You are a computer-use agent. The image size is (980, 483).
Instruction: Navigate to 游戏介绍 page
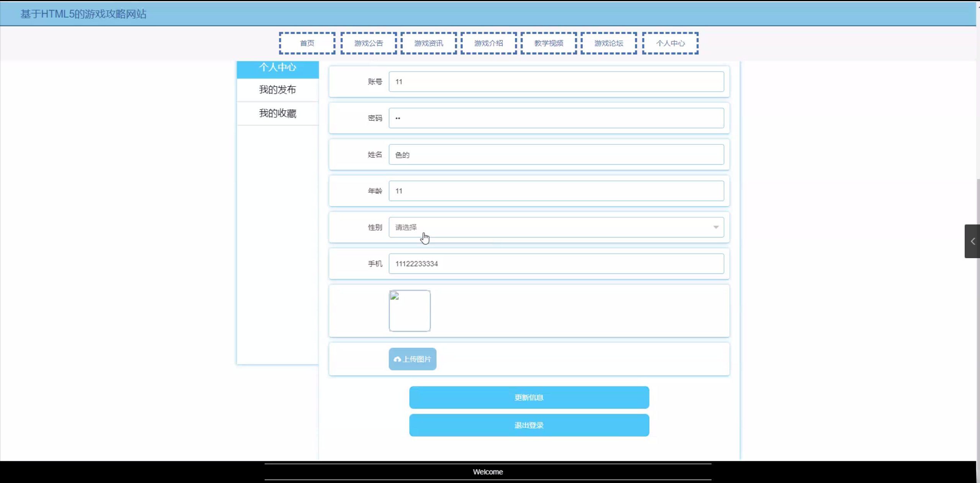tap(488, 43)
